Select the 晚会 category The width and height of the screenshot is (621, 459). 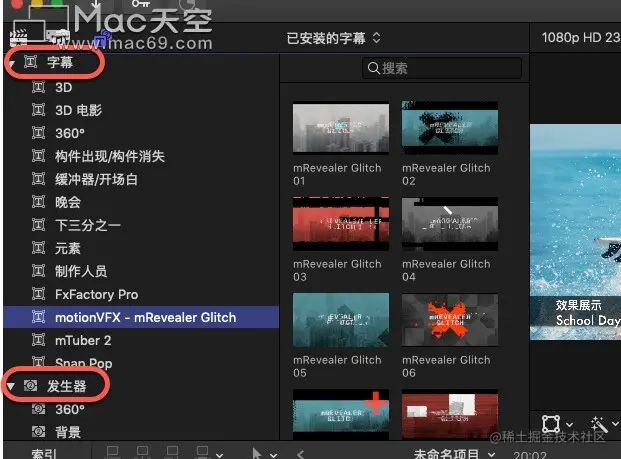(x=141, y=202)
